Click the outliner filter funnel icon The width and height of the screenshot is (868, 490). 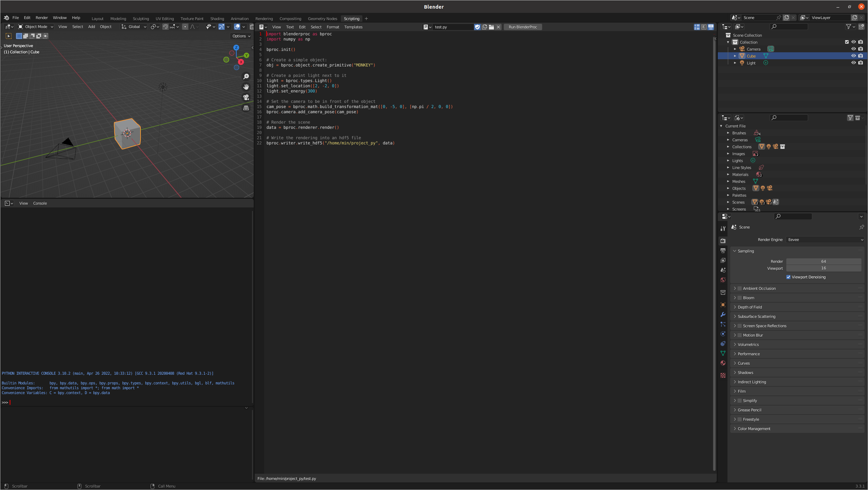(849, 27)
